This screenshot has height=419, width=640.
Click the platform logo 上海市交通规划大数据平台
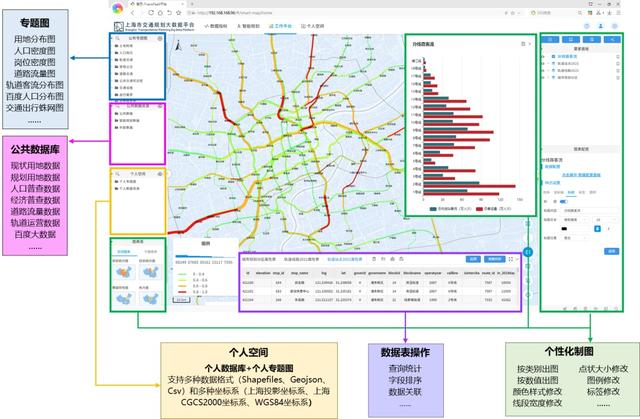click(155, 27)
